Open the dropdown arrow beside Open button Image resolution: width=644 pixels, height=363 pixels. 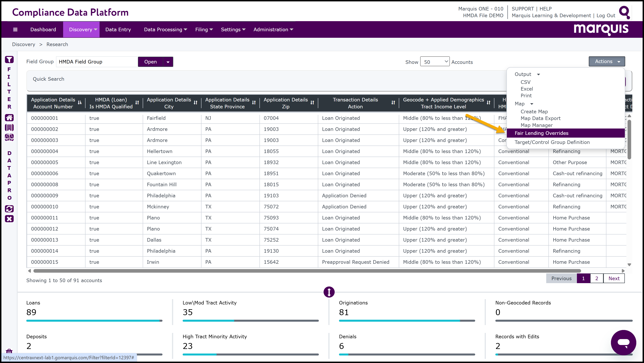pyautogui.click(x=168, y=62)
